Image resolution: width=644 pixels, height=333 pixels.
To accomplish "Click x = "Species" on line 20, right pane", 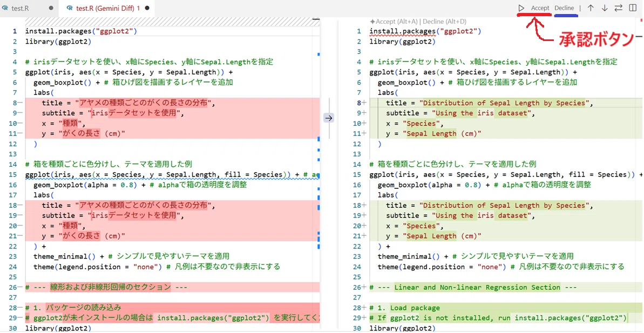I will [415, 226].
